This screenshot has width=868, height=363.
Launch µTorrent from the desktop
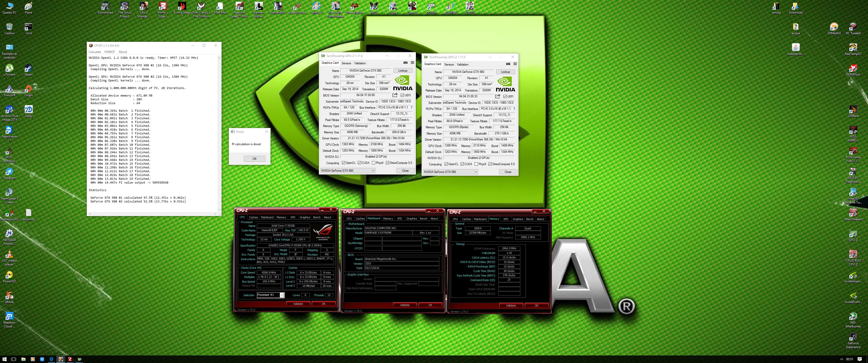(x=9, y=70)
